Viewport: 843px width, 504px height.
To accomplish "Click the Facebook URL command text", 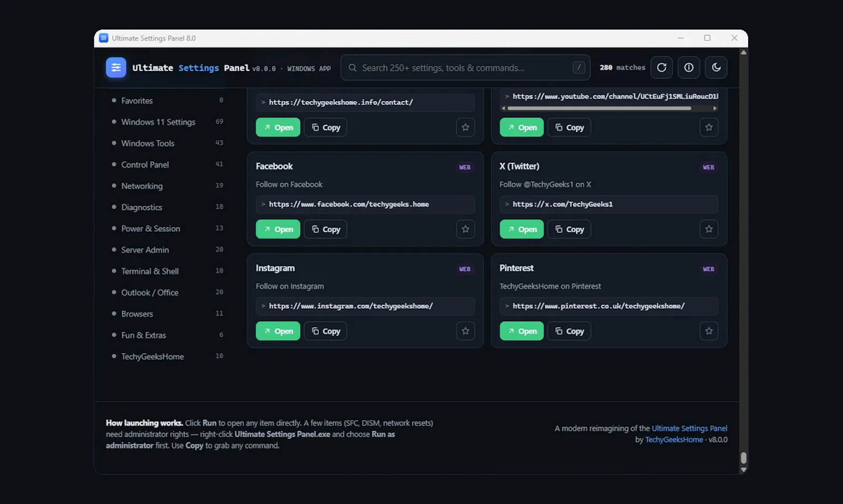I will 349,204.
